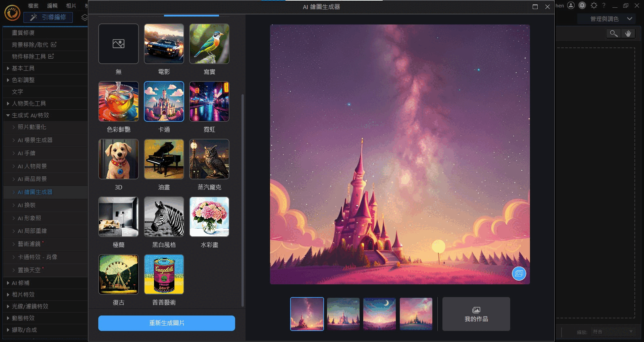Select the third result with crescent moon
The image size is (644, 342).
coord(379,314)
